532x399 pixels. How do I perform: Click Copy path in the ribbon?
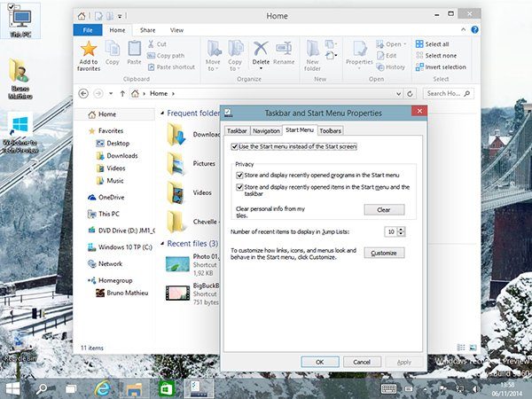click(166, 56)
